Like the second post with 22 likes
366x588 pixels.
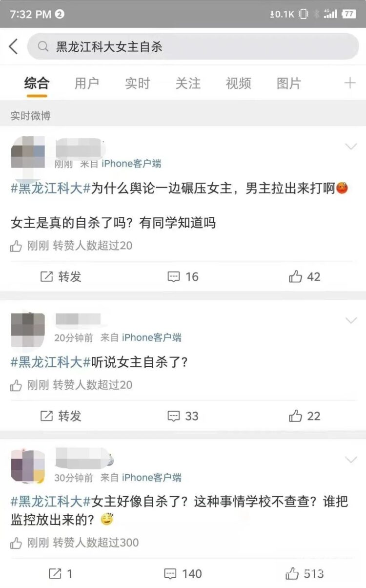[x=305, y=416]
